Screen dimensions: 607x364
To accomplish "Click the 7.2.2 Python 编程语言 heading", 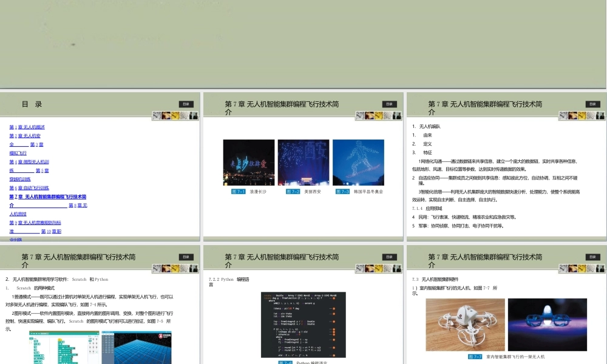I will (229, 281).
